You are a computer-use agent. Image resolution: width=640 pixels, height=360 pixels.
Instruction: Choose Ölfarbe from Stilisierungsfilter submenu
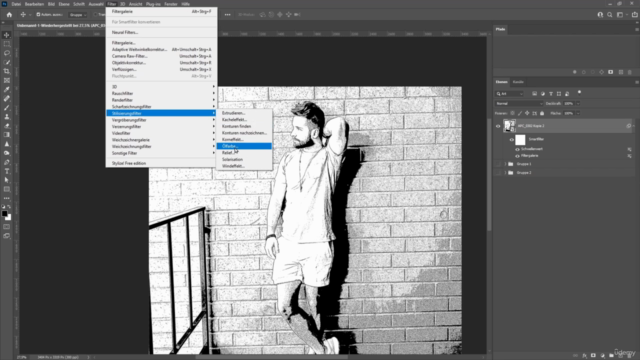click(244, 146)
